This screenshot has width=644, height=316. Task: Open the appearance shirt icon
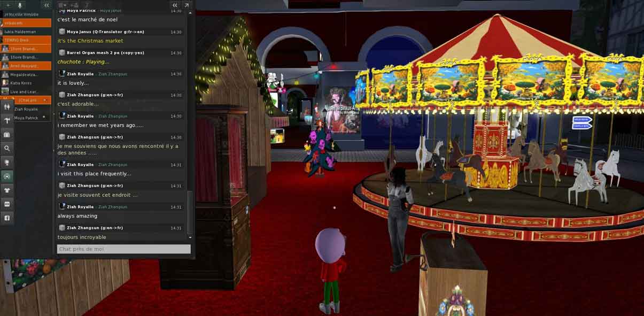pyautogui.click(x=7, y=190)
